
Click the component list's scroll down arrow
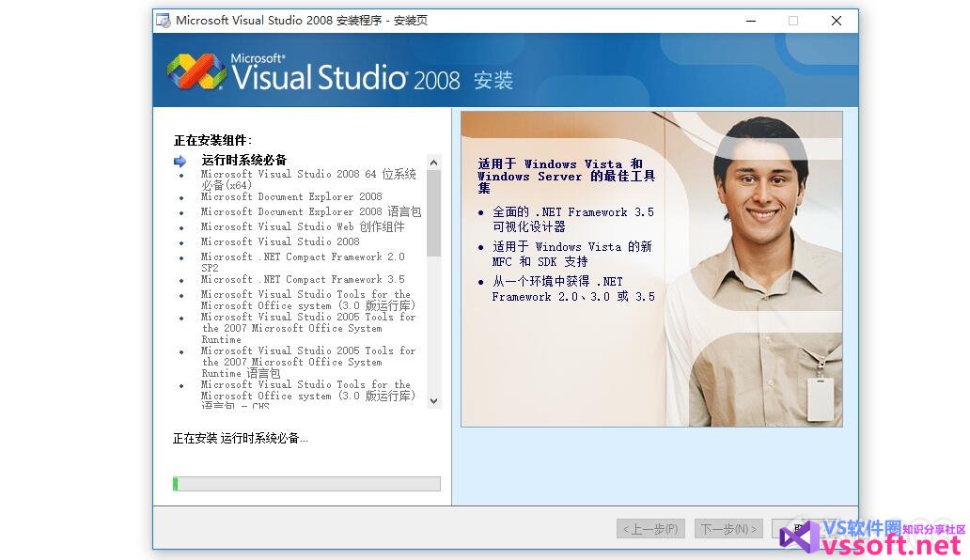(433, 401)
